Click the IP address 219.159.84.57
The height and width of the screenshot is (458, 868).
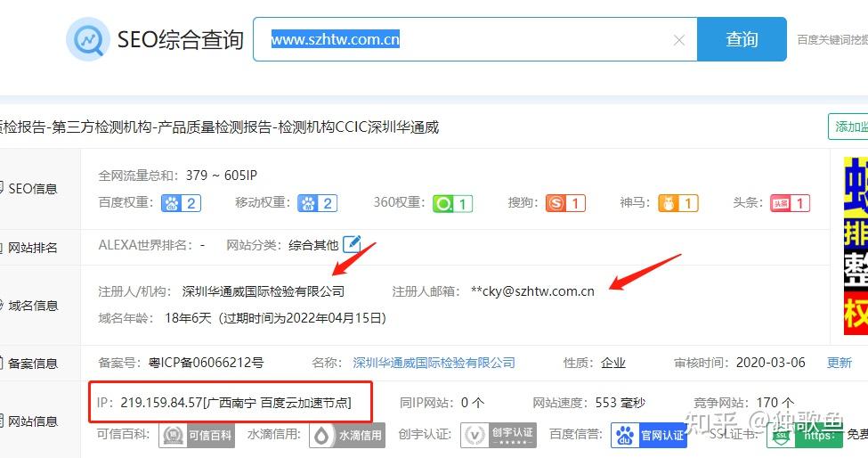point(162,403)
